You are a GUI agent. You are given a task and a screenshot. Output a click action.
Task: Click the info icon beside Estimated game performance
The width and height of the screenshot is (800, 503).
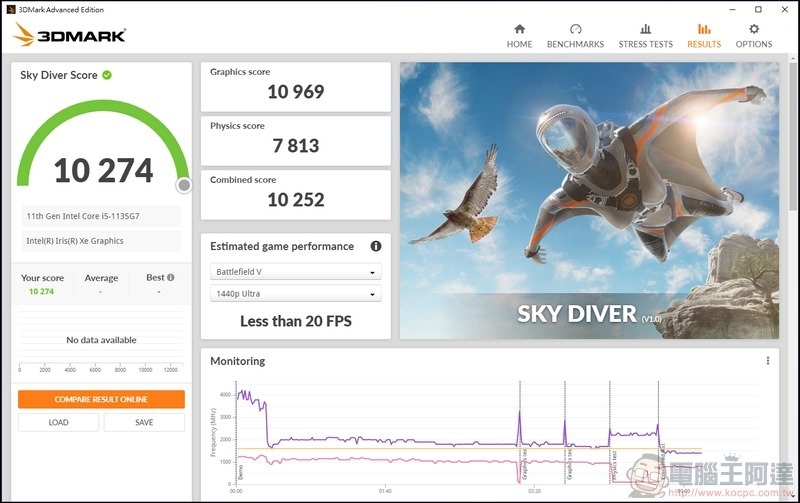tap(376, 246)
